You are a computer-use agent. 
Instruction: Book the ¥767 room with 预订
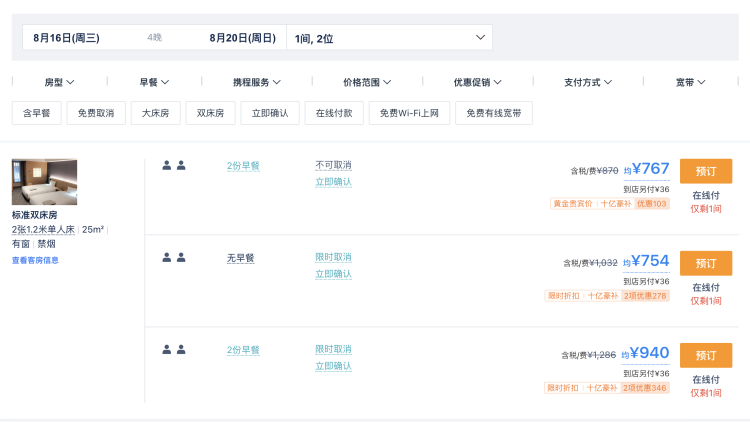pyautogui.click(x=705, y=171)
